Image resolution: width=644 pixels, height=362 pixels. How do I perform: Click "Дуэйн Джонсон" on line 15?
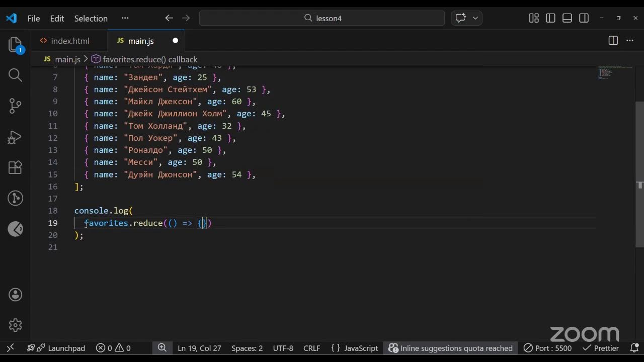(160, 174)
